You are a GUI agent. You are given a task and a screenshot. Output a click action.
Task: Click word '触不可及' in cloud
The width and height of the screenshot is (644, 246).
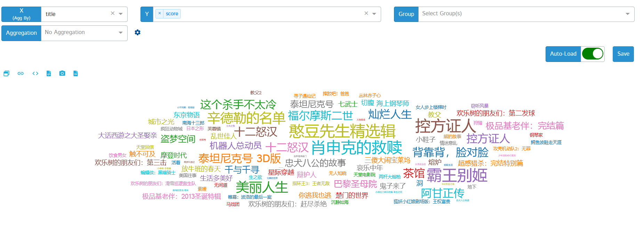142,154
